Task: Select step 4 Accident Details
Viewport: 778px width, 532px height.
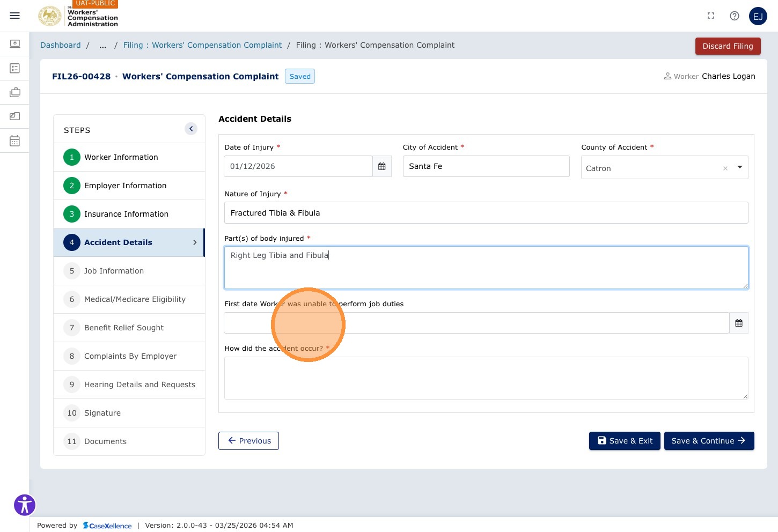Action: point(129,242)
